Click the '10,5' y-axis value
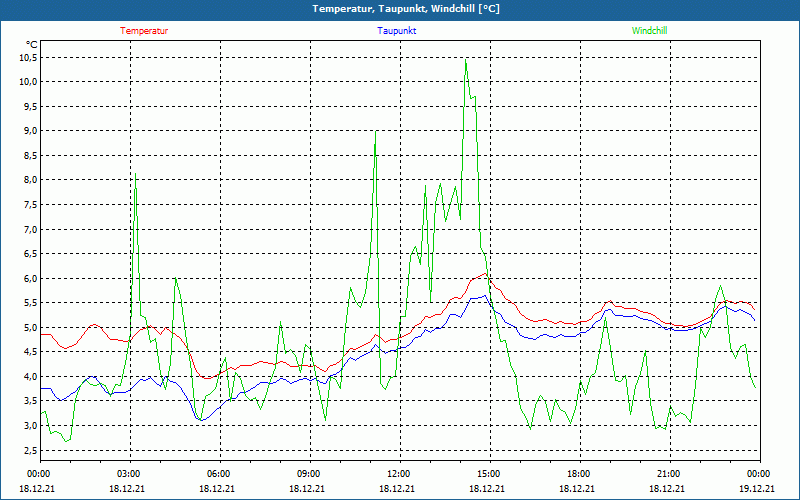This screenshot has width=800, height=500. coord(28,58)
